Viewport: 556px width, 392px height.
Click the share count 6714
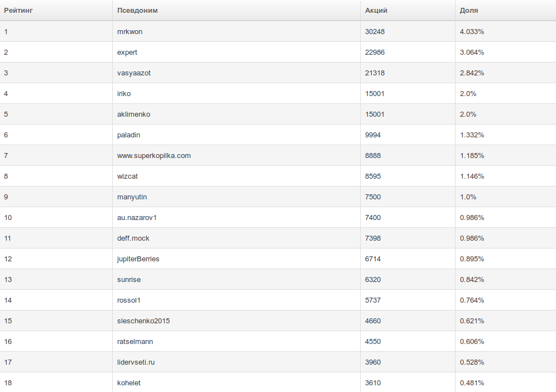click(373, 259)
